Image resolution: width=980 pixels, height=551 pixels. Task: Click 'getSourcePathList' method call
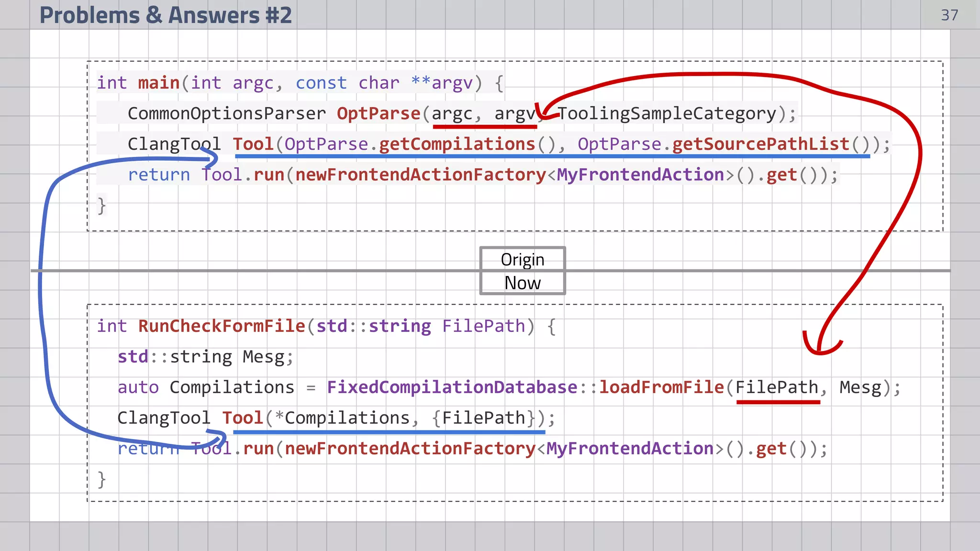click(760, 144)
